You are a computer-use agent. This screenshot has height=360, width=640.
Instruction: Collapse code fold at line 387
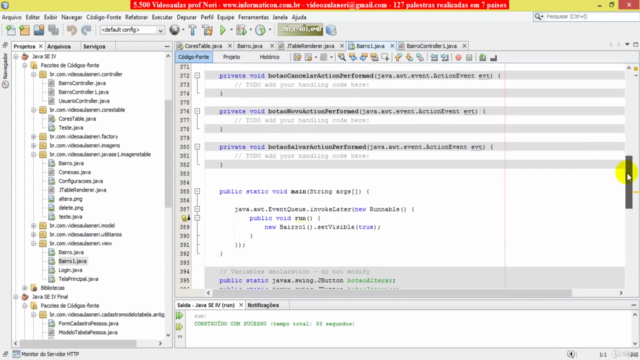(197, 209)
